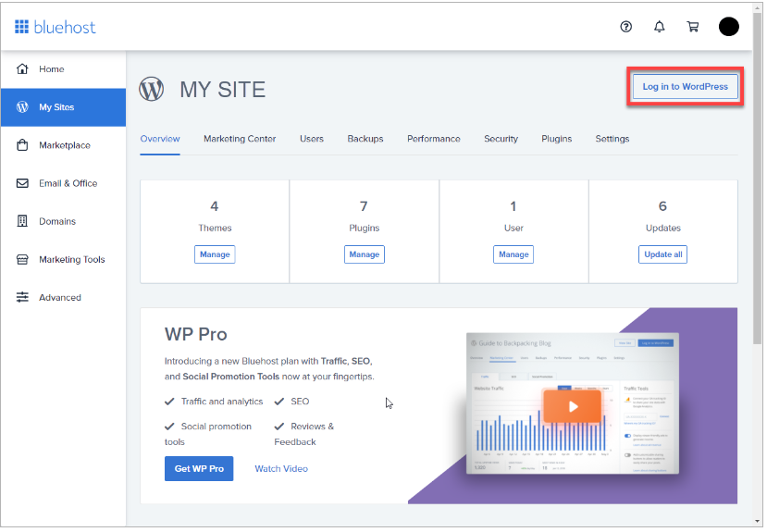Viewport: 767px width, 532px height.
Task: Open Marketing Tools in the sidebar
Action: pyautogui.click(x=63, y=259)
